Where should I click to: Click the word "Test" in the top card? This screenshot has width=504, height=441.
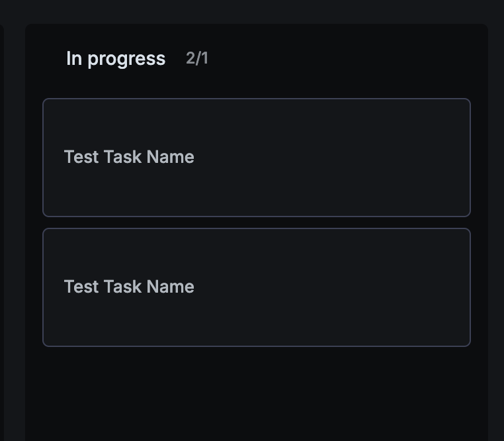[81, 157]
